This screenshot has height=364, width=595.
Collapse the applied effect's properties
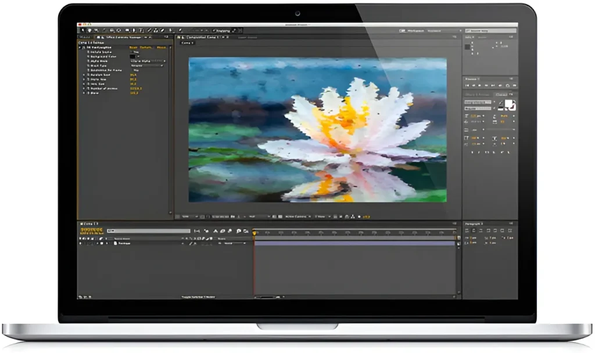(79, 48)
